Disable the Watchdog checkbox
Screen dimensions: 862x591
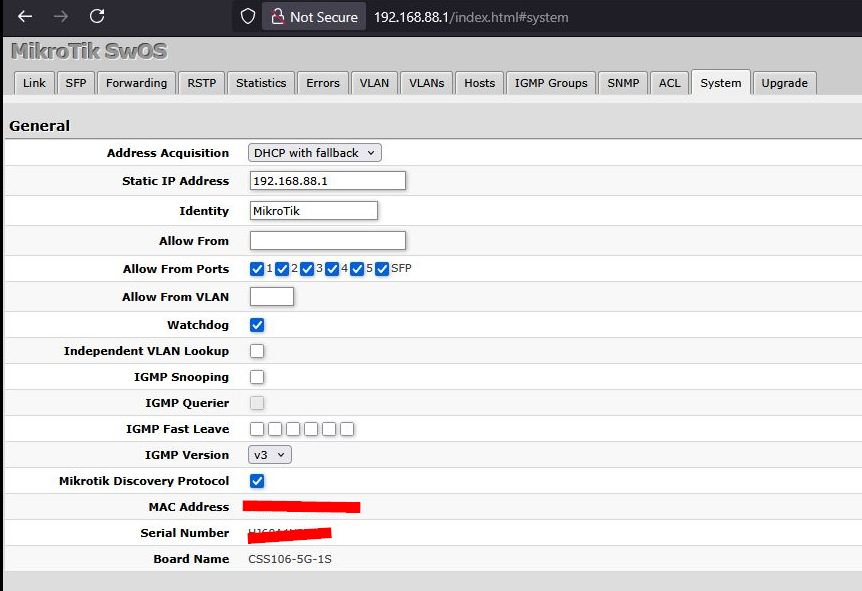coord(257,325)
